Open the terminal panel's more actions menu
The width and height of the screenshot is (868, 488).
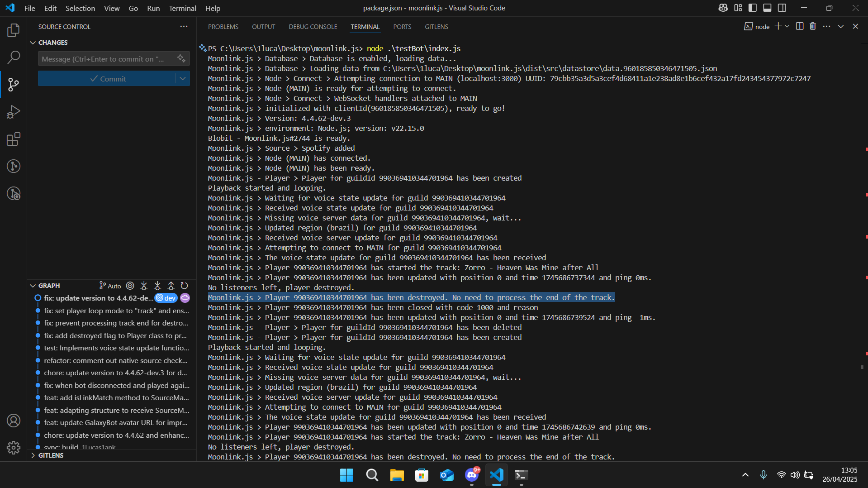[x=827, y=26]
